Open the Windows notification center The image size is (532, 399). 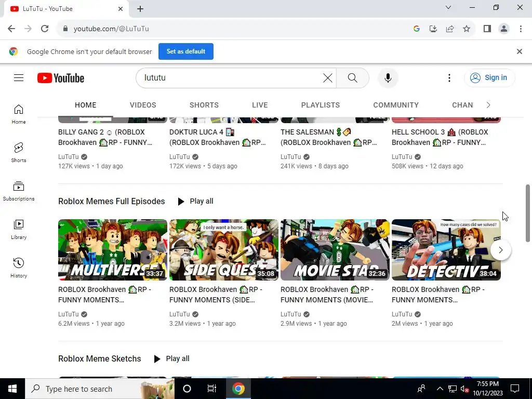pos(515,389)
